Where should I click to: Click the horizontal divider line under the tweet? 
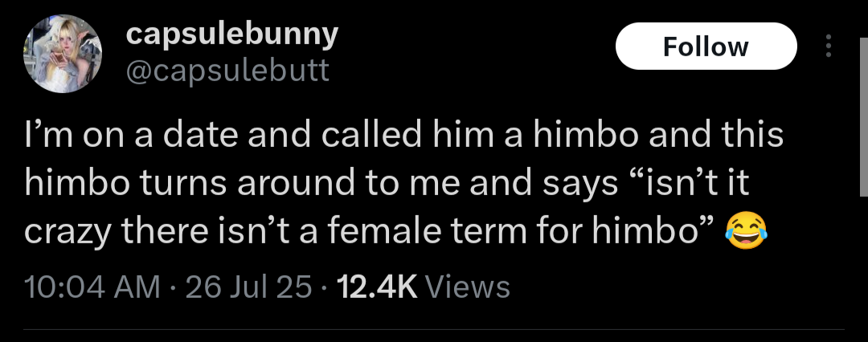(x=434, y=329)
